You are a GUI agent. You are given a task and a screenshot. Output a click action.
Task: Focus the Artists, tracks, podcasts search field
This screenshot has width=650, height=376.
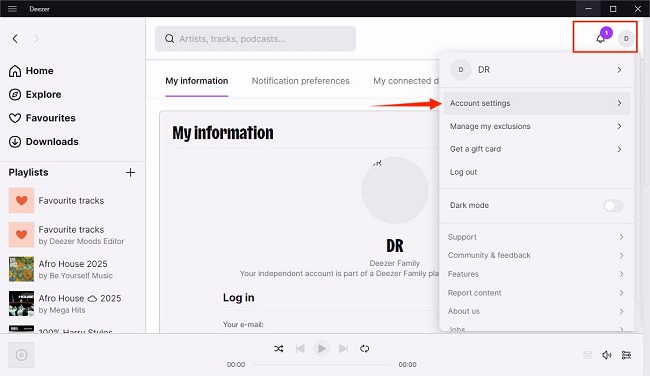tap(255, 39)
